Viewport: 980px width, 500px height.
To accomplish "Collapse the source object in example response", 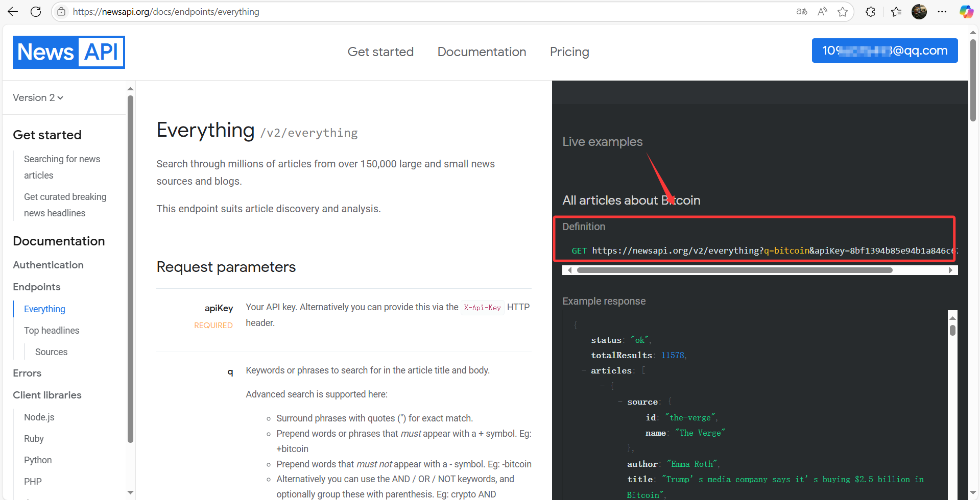I will point(620,402).
